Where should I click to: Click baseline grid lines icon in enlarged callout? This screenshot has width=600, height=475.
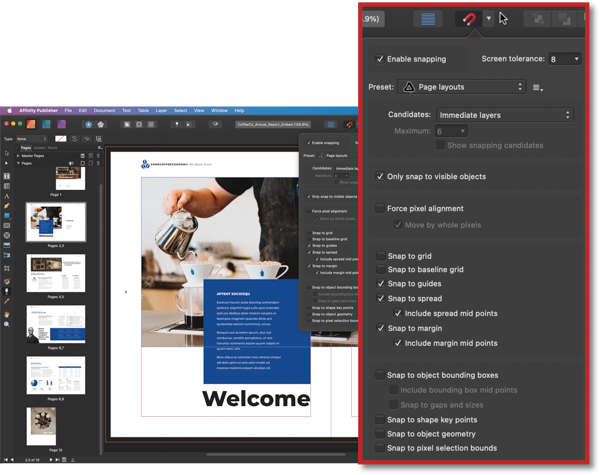(x=428, y=19)
